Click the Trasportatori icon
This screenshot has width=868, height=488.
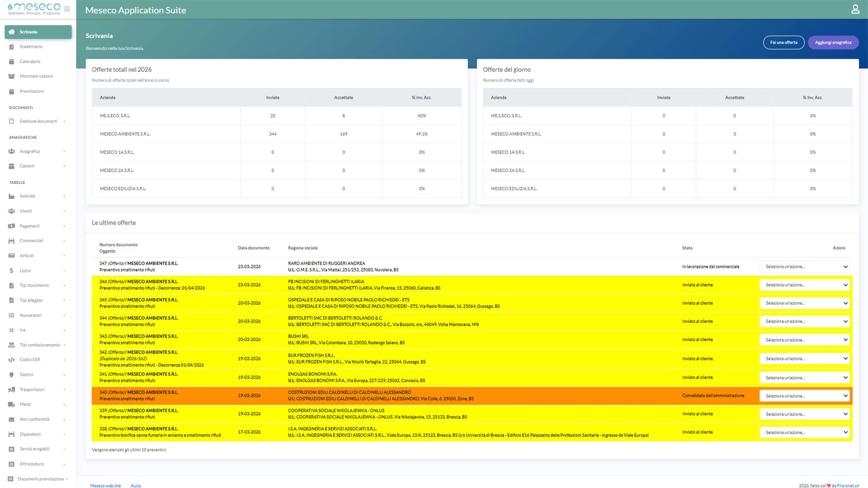(x=12, y=389)
